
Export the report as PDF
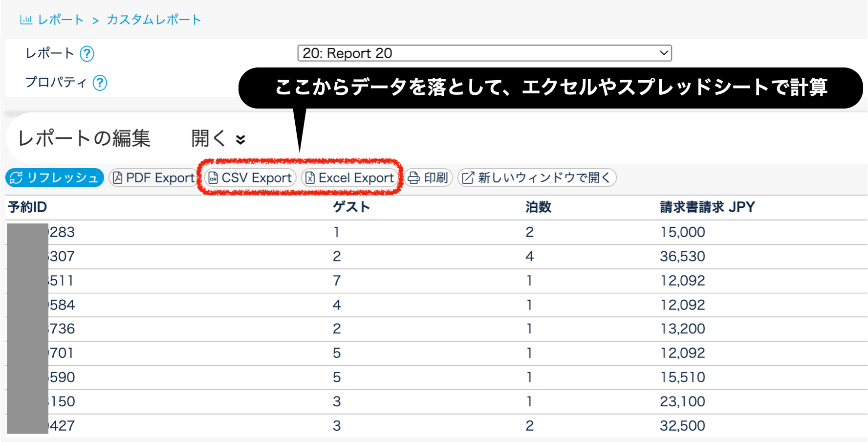click(153, 177)
